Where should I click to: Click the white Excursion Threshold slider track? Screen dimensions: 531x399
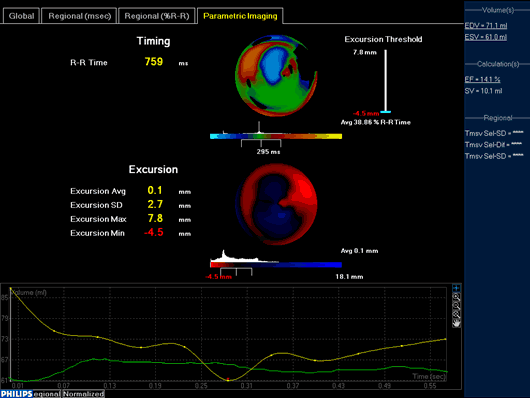click(385, 80)
